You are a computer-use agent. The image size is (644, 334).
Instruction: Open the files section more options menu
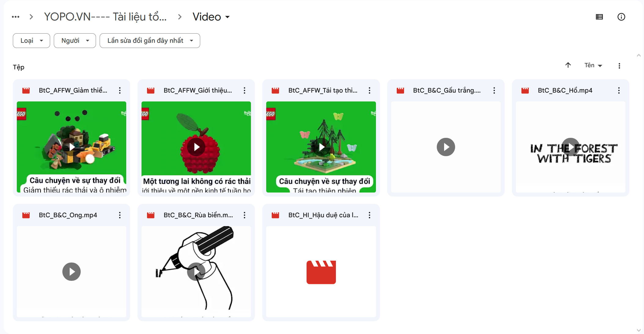(x=619, y=66)
